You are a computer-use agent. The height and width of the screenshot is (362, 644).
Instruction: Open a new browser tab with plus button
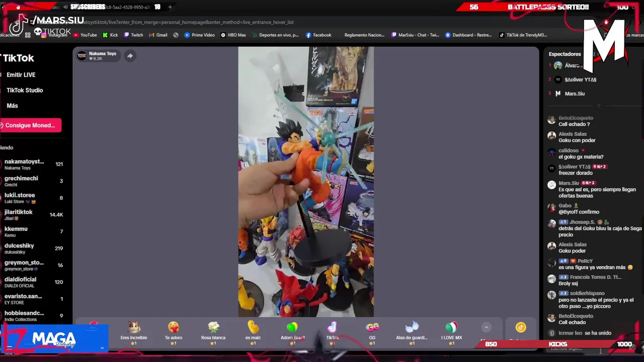170,7
